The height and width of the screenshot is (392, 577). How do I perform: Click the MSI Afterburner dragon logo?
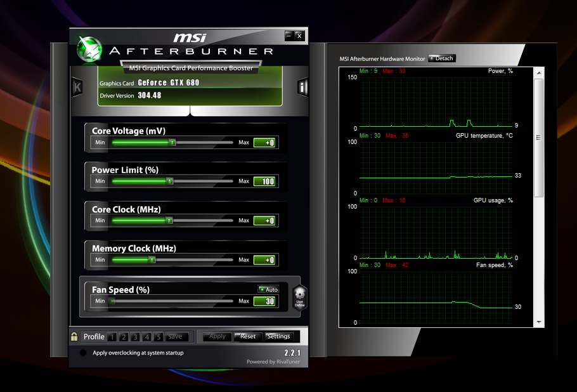tap(89, 49)
